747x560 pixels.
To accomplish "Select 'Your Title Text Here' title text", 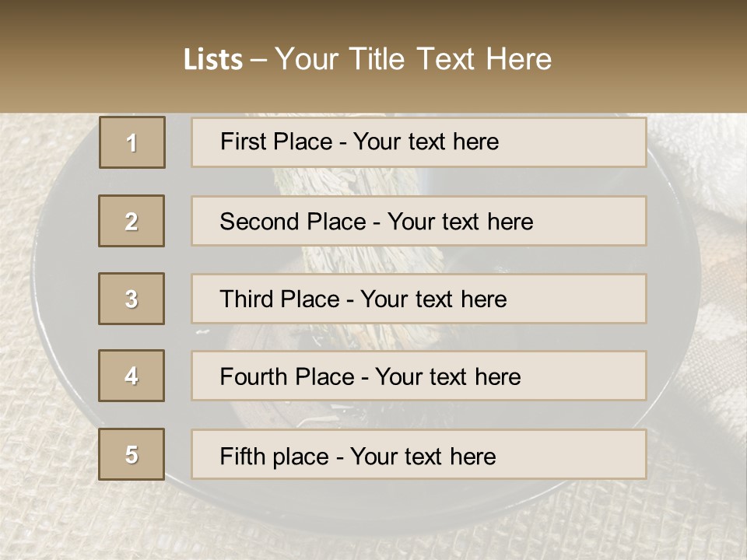I will pos(413,60).
